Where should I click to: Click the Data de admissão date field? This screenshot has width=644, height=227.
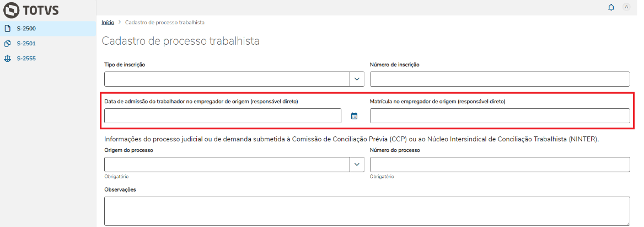[x=223, y=116]
